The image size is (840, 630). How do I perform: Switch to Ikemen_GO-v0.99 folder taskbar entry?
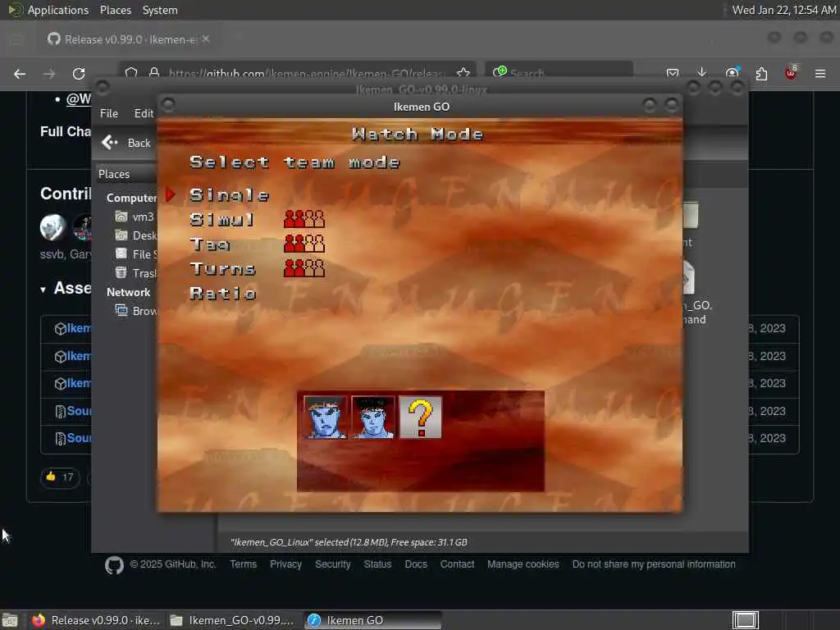(233, 620)
